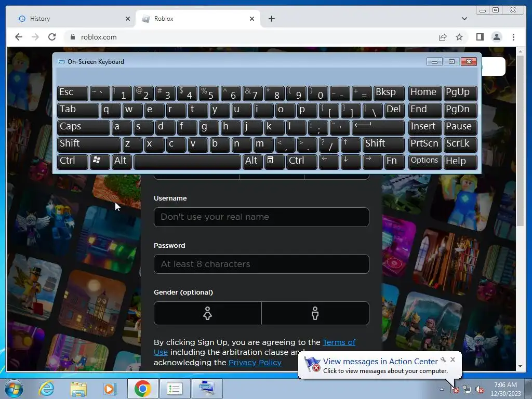This screenshot has height=399, width=532.
Task: Bookmark this page with the star icon
Action: click(459, 37)
